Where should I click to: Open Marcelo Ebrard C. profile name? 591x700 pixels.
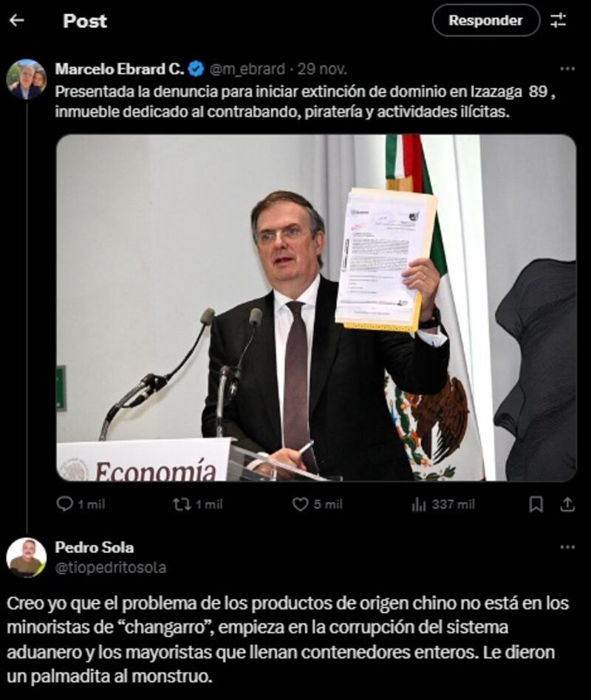(x=119, y=69)
